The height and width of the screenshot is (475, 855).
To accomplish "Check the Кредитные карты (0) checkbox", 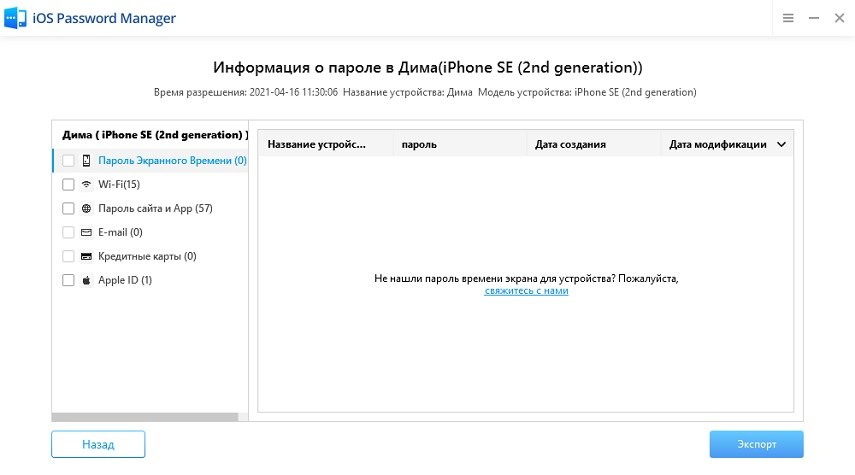I will pos(68,256).
